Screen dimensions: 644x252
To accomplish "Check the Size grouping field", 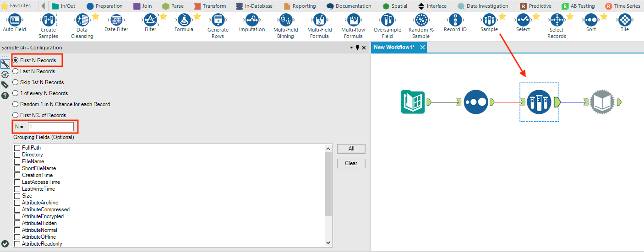I will 17,196.
